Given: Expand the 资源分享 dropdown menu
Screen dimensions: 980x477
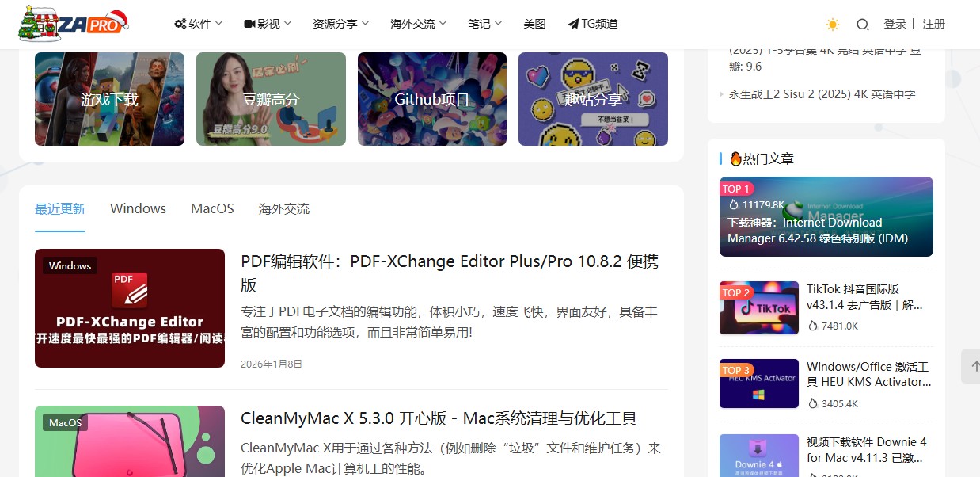Looking at the screenshot, I should pos(340,24).
